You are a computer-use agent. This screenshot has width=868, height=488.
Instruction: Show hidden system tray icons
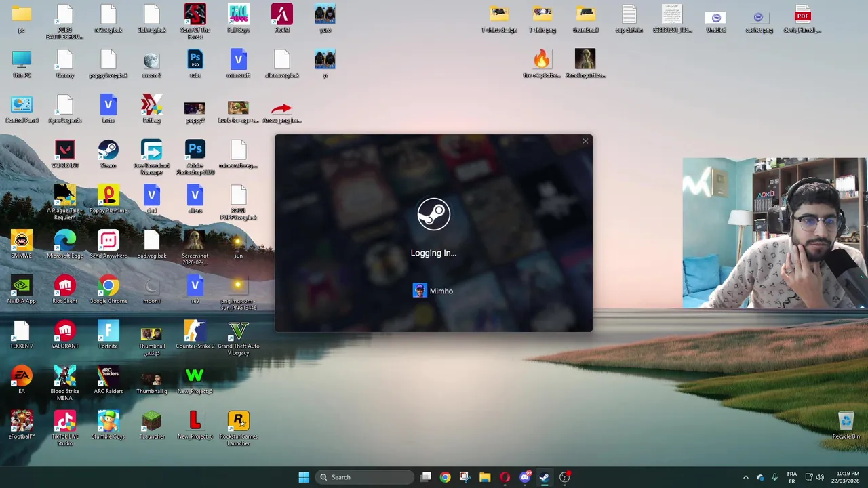point(746,477)
